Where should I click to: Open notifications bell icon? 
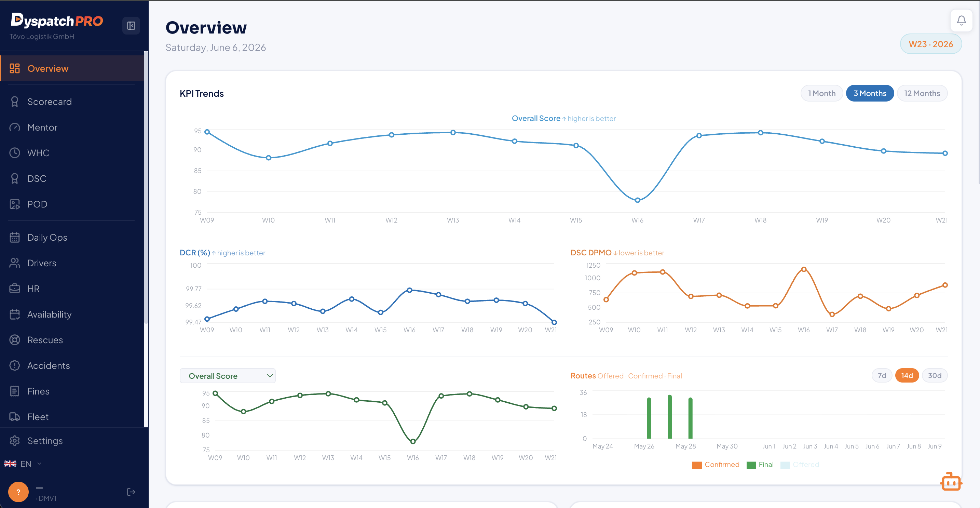961,20
